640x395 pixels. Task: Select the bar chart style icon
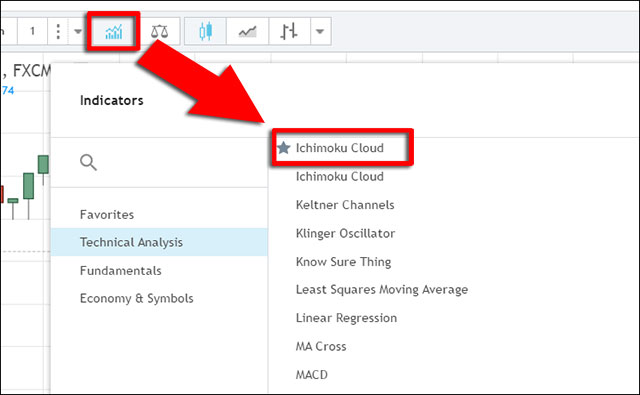tap(289, 31)
